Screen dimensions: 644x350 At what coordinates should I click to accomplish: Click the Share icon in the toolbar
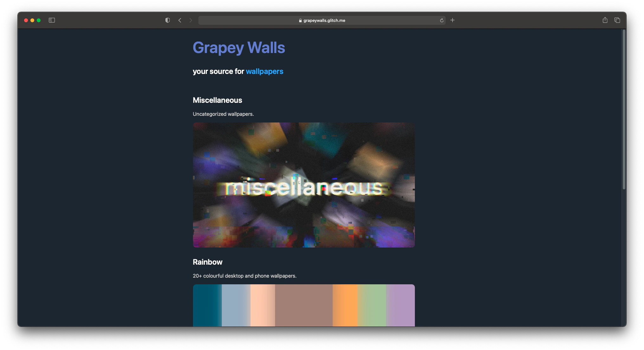605,20
